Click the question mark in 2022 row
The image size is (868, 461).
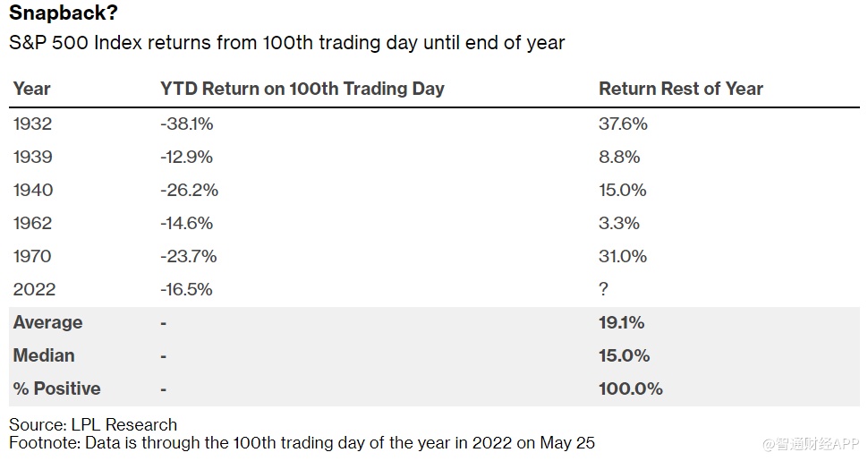pyautogui.click(x=603, y=289)
